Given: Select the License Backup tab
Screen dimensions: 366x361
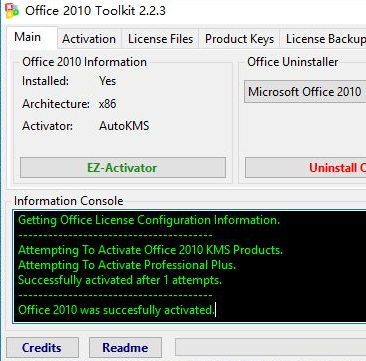Looking at the screenshot, I should coord(325,39).
